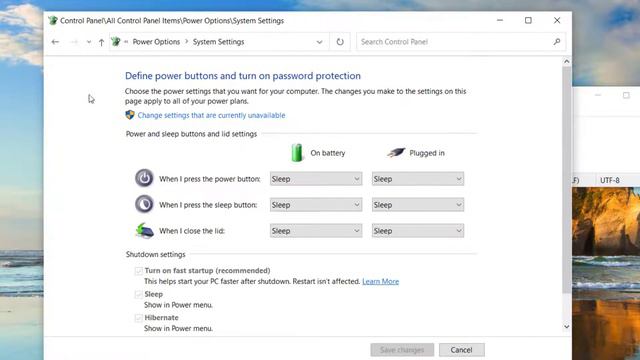Open close the lid Plugged in dropdown

click(x=418, y=231)
